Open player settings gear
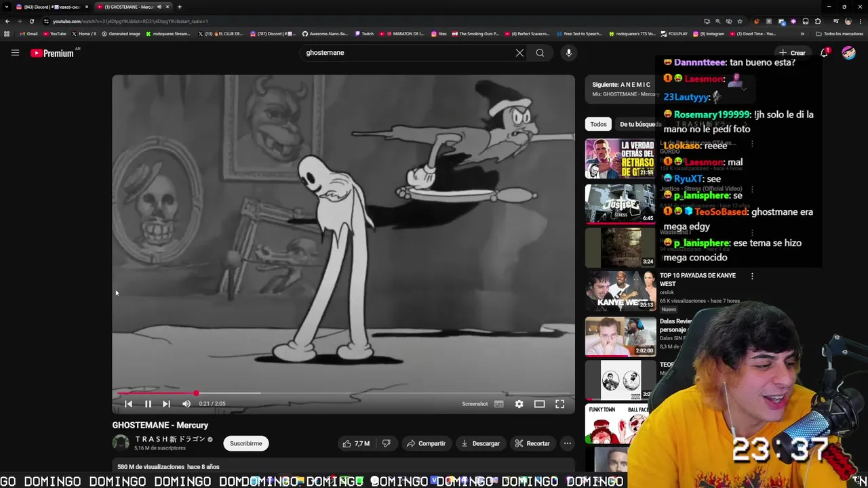Viewport: 868px width, 488px height. (x=519, y=404)
